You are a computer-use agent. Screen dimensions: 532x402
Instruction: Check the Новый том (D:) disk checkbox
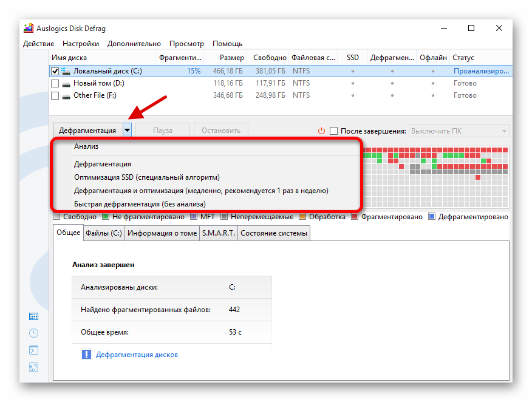click(55, 83)
